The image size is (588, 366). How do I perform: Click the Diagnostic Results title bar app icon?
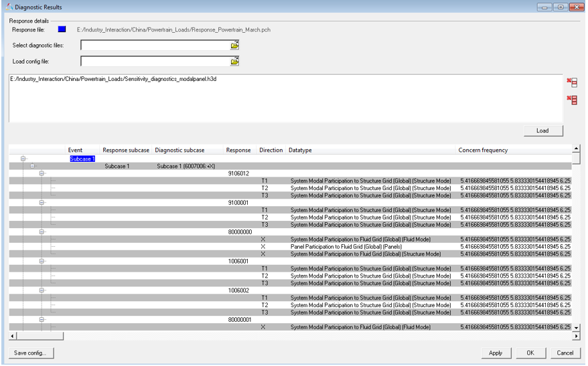tap(9, 7)
